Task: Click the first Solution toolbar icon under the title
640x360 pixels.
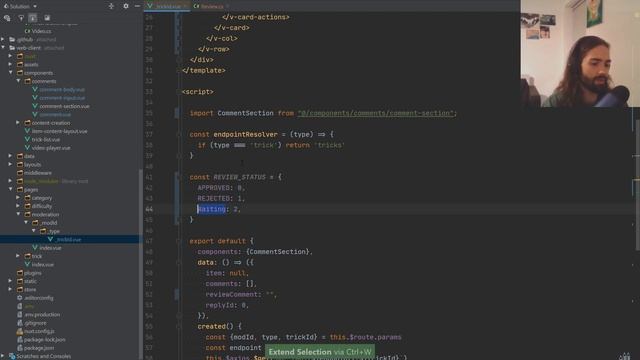Action: 7,18
